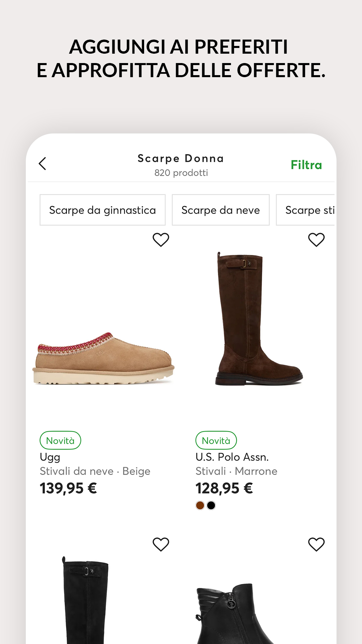362x644 pixels.
Task: Open the Ugg brand product link
Action: pos(50,457)
